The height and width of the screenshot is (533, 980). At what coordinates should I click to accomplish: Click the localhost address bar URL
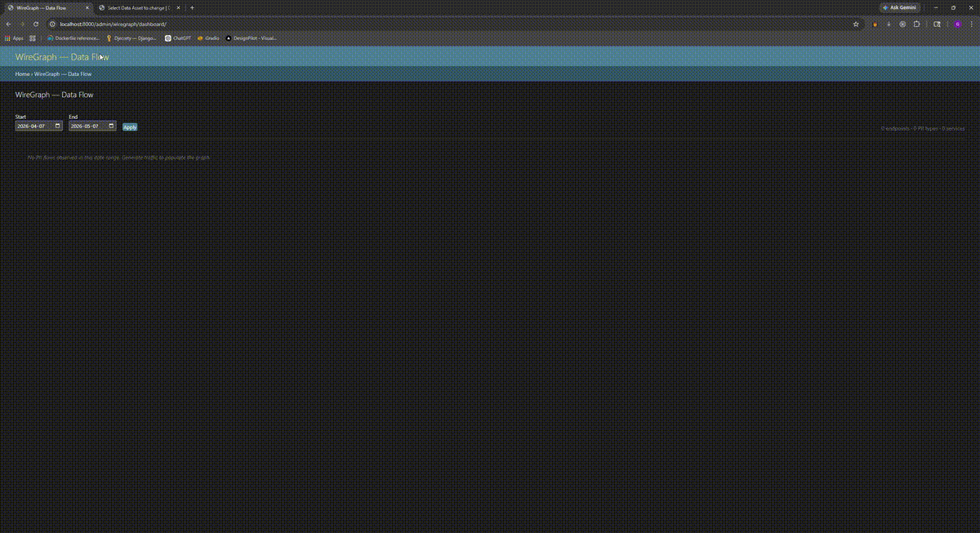(113, 24)
